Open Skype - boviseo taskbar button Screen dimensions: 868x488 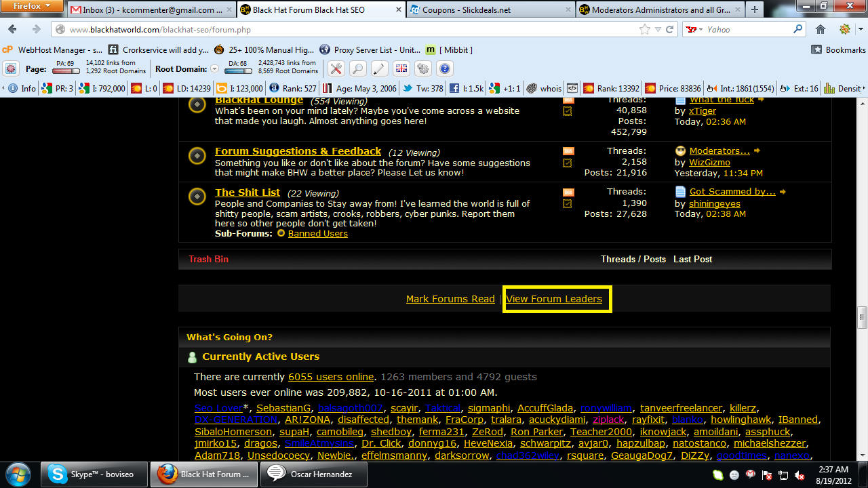94,474
